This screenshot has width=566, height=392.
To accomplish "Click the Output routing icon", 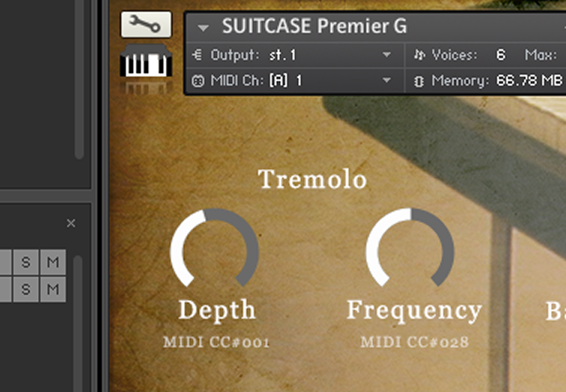I will point(197,56).
